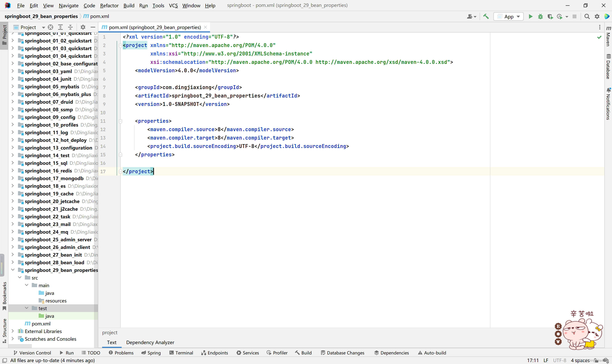This screenshot has height=364, width=612.
Task: Select pom.xml in the project tree
Action: click(41, 323)
